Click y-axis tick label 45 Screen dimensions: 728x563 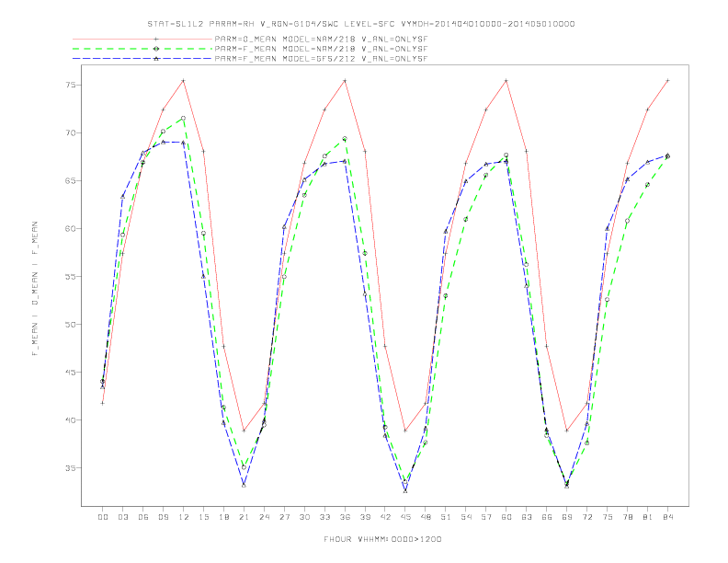point(71,372)
